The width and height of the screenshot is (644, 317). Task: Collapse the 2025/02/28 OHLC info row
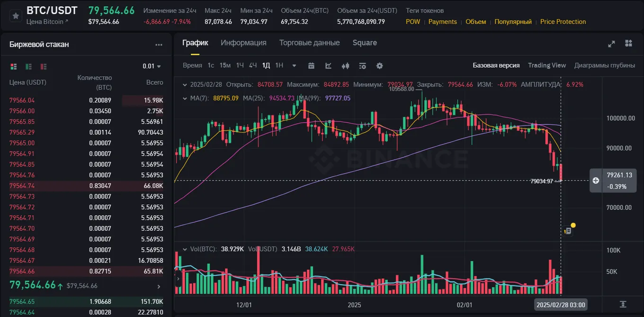(185, 85)
